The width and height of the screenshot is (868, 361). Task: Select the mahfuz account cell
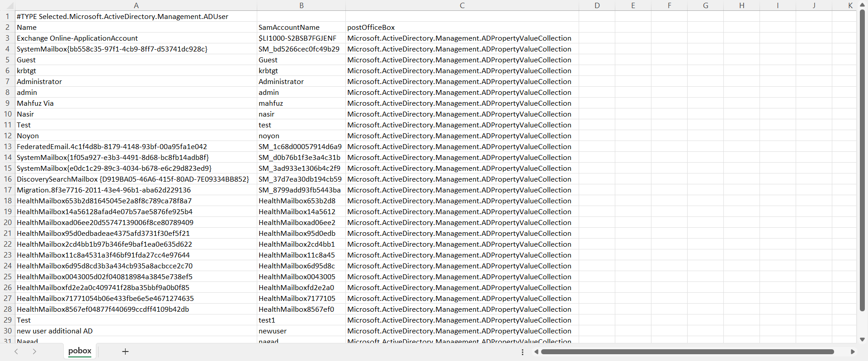(301, 103)
